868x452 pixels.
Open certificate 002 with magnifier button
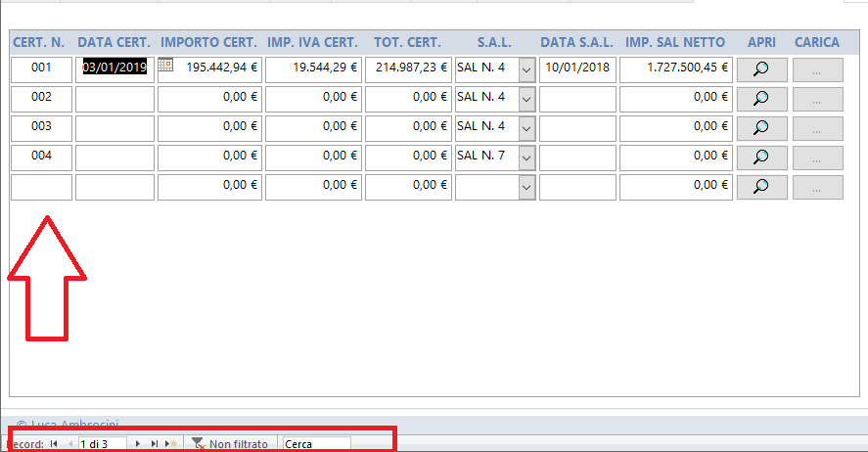tap(761, 99)
